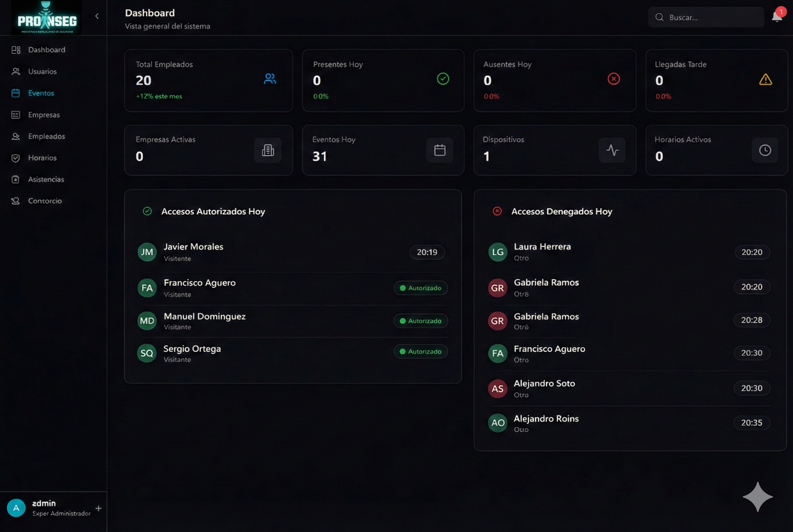Click the warning triangle on Llegadas Tarde
Image resolution: width=793 pixels, height=532 pixels.
click(x=766, y=79)
